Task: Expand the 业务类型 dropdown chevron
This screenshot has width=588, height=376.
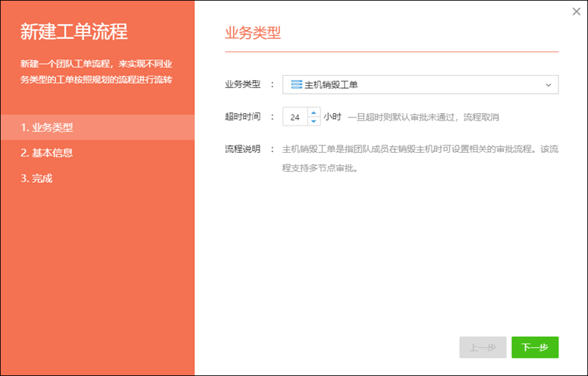Action: coord(548,85)
